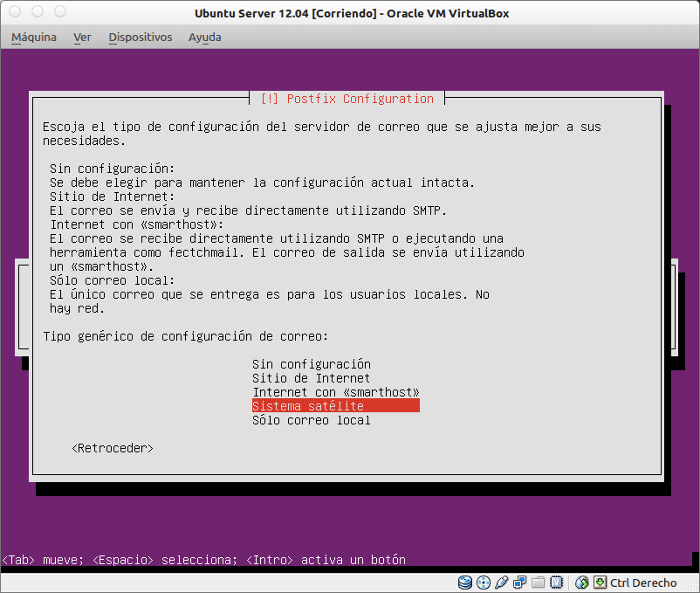The height and width of the screenshot is (593, 700).
Task: Click the hard disk activity status icon
Action: 464,583
